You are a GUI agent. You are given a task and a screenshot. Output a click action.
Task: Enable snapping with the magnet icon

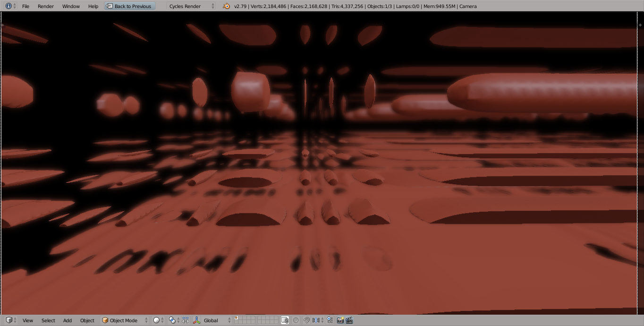click(306, 320)
